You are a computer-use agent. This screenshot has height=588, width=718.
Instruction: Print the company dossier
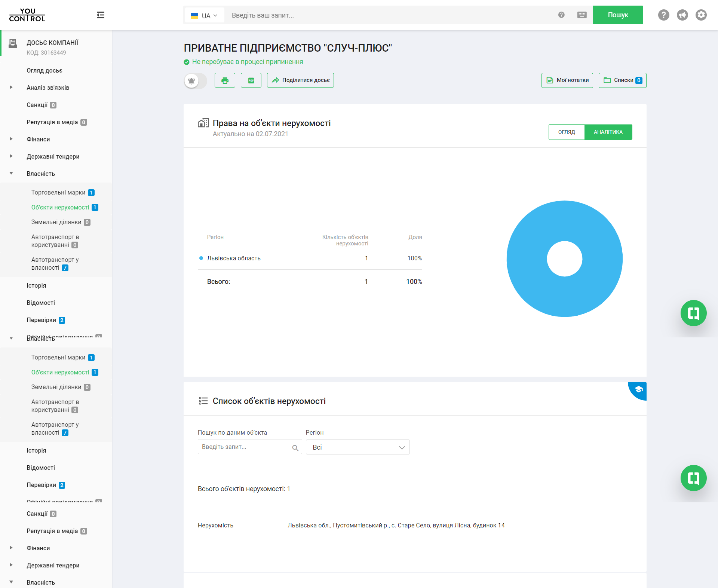pyautogui.click(x=225, y=80)
